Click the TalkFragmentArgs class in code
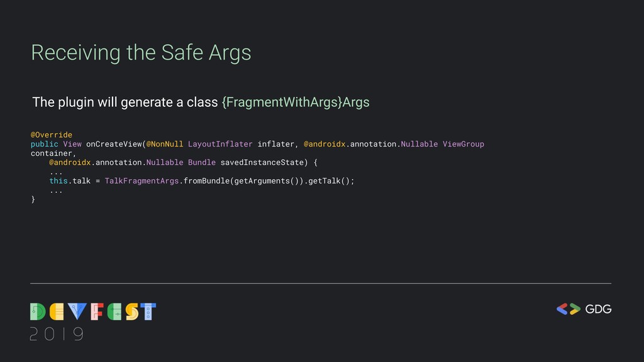The width and height of the screenshot is (644, 362). point(142,180)
